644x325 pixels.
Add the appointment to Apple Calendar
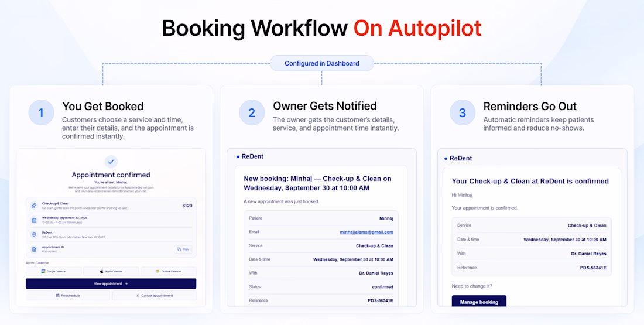111,271
